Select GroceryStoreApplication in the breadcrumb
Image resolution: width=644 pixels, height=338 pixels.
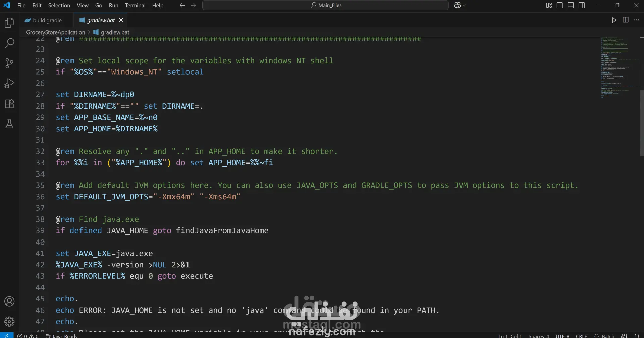[56, 32]
